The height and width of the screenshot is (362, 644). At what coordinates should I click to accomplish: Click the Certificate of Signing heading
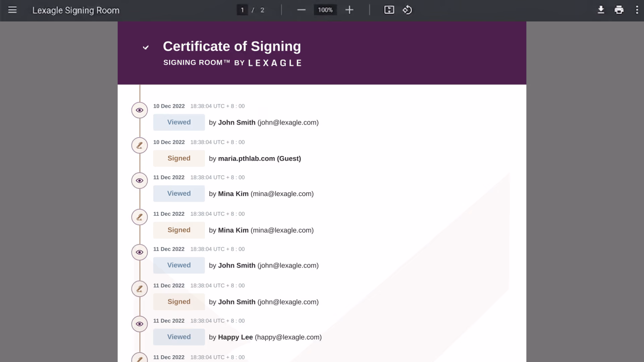tap(232, 46)
